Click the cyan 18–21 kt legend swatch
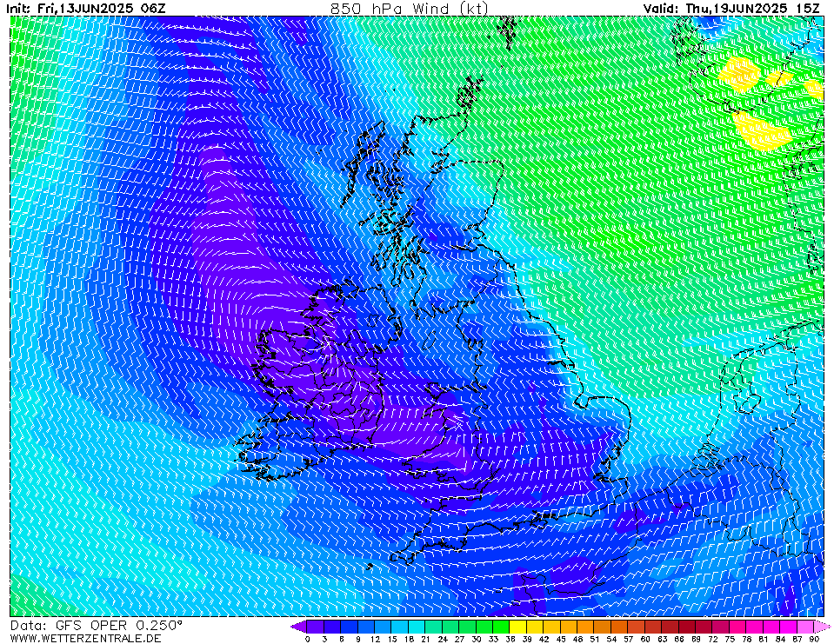This screenshot has height=644, width=834. [x=417, y=626]
